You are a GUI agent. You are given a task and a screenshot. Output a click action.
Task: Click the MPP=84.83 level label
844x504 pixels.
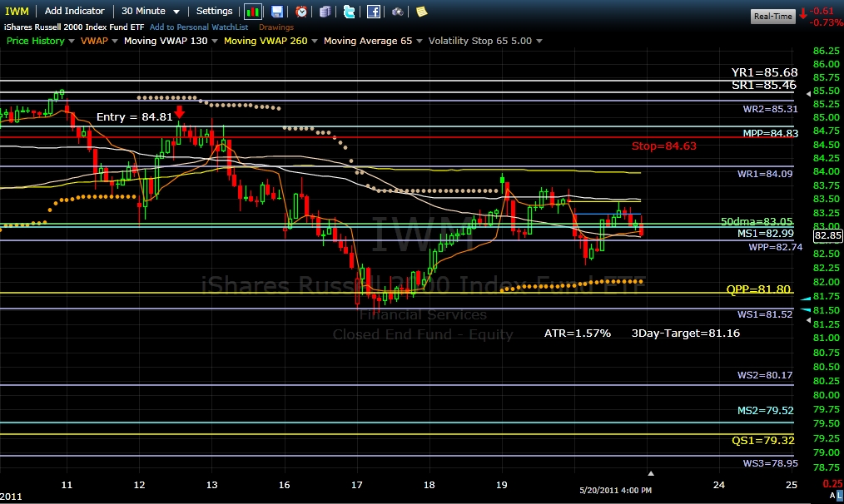click(770, 133)
